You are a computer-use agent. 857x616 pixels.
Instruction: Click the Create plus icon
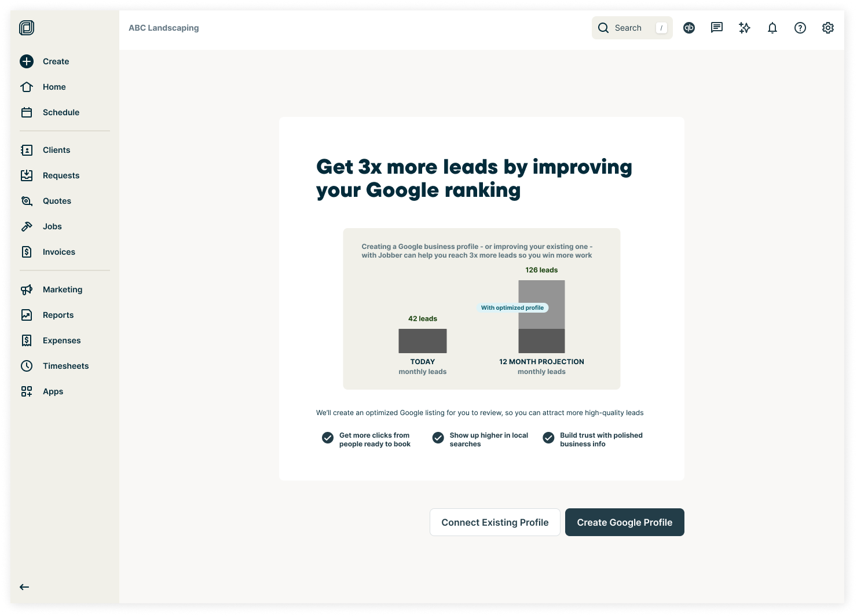27,61
